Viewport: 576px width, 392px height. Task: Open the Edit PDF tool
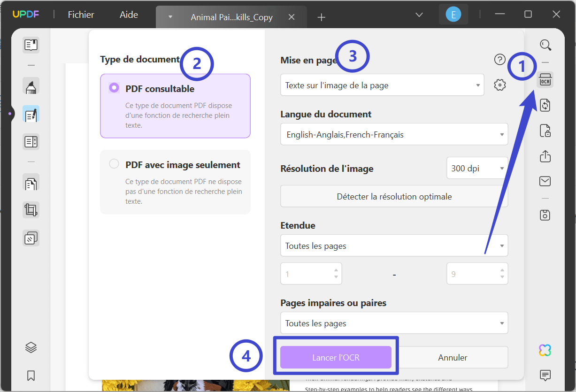tap(31, 114)
